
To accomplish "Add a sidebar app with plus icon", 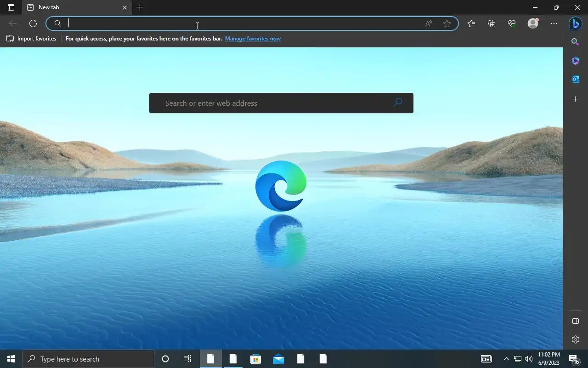I will pos(575,99).
